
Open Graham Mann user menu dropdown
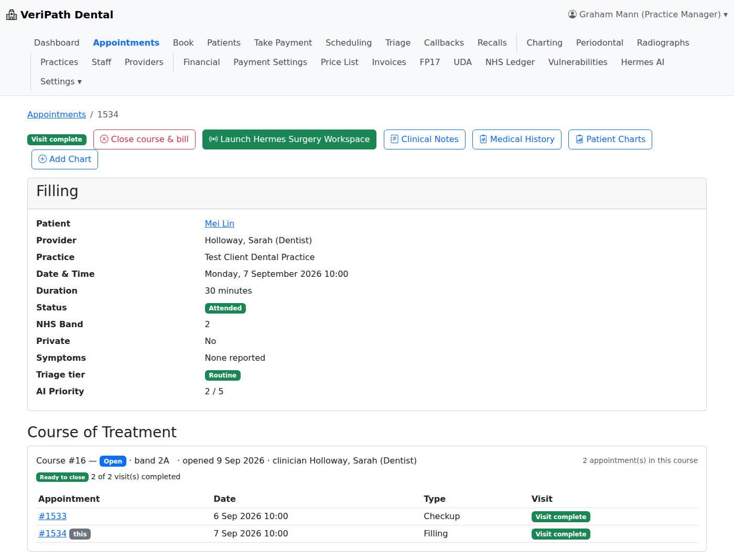[648, 14]
